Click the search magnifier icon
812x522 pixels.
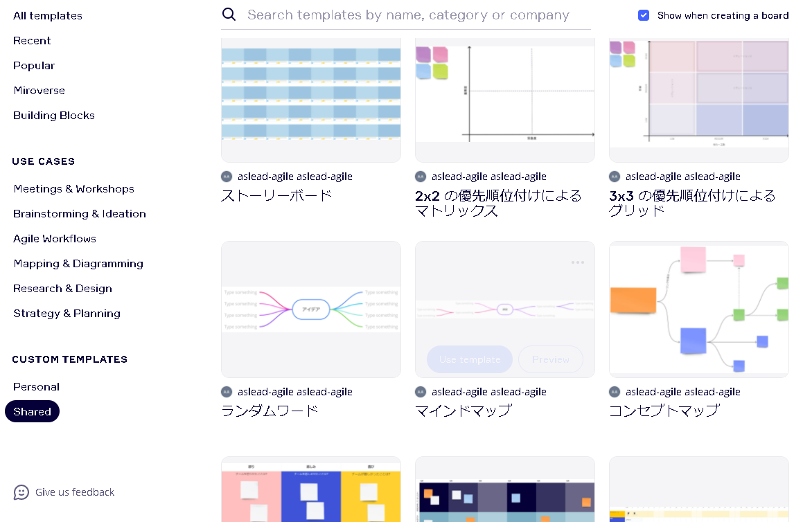229,15
